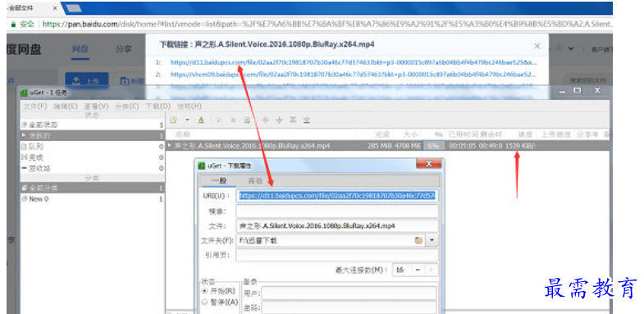Click the 大小 column header
This screenshot has height=314, width=644.
point(410,134)
